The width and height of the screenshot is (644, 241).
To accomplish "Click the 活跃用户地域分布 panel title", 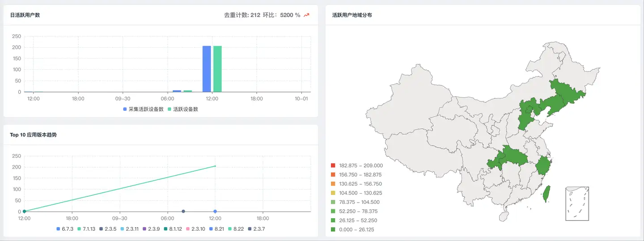I will (352, 15).
